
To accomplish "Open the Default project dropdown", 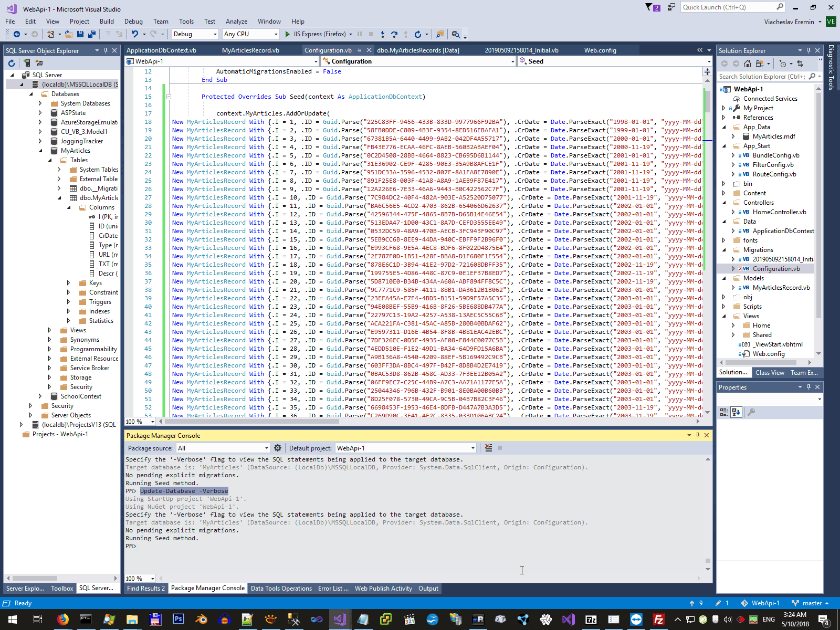I will tap(406, 448).
